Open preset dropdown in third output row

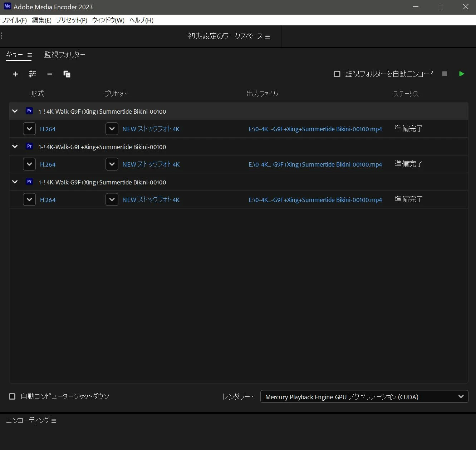coord(112,199)
